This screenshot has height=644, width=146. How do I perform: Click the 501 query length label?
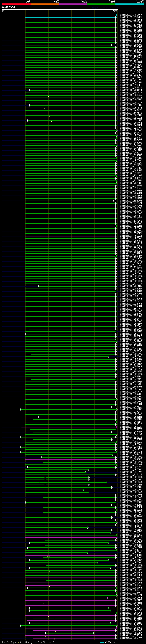115,11
